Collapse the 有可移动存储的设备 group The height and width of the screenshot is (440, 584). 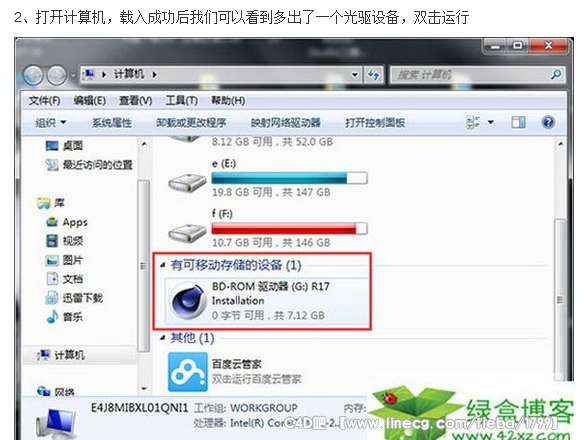[x=162, y=265]
